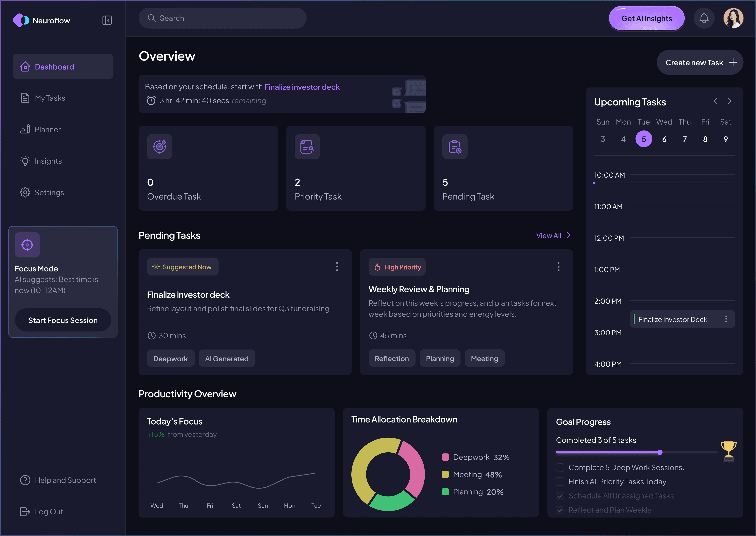Screen dimensions: 756x536
Task: Click the Focus Mode target icon
Action: [x=27, y=245]
